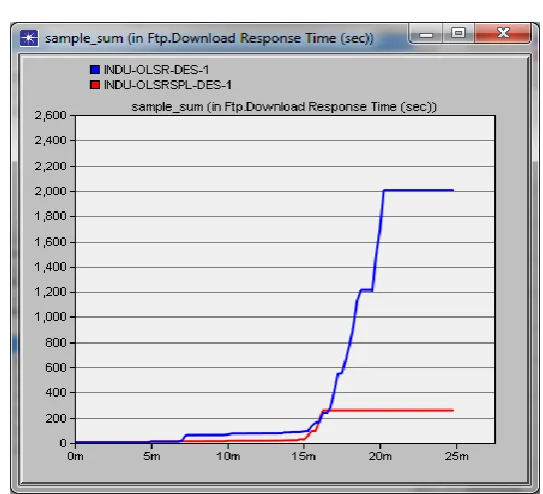The image size is (543, 494).
Task: Click the 2,000 y-axis label
Action: click(x=50, y=191)
